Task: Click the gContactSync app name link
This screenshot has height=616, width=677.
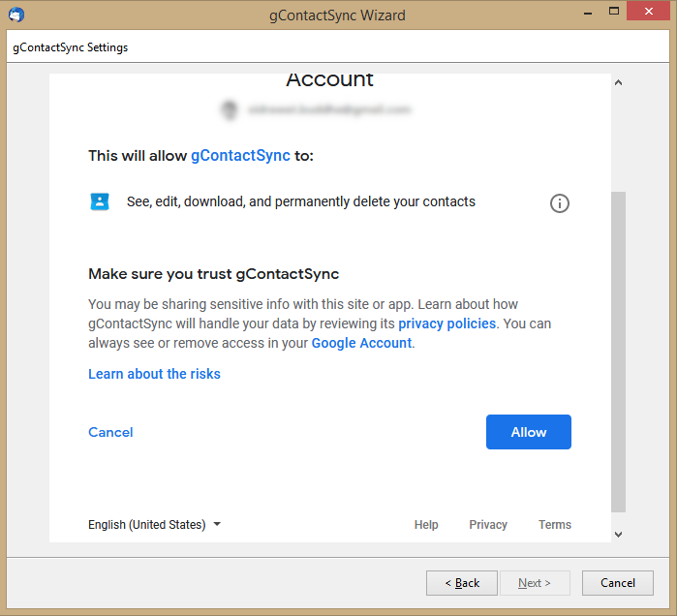Action: [x=240, y=155]
